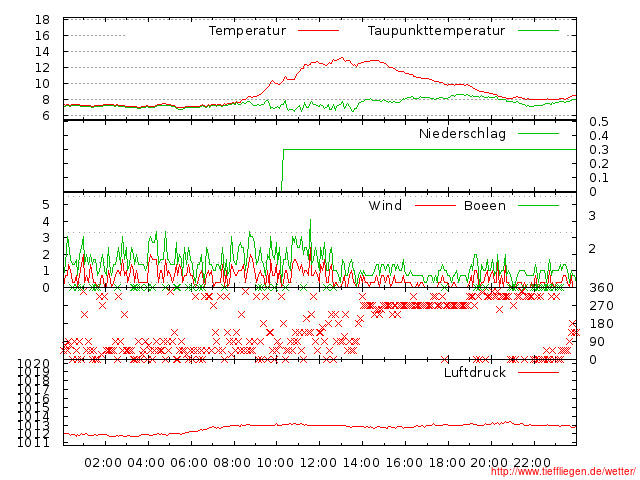Click the Temperatur legend label
The width and height of the screenshot is (640, 480).
[247, 31]
